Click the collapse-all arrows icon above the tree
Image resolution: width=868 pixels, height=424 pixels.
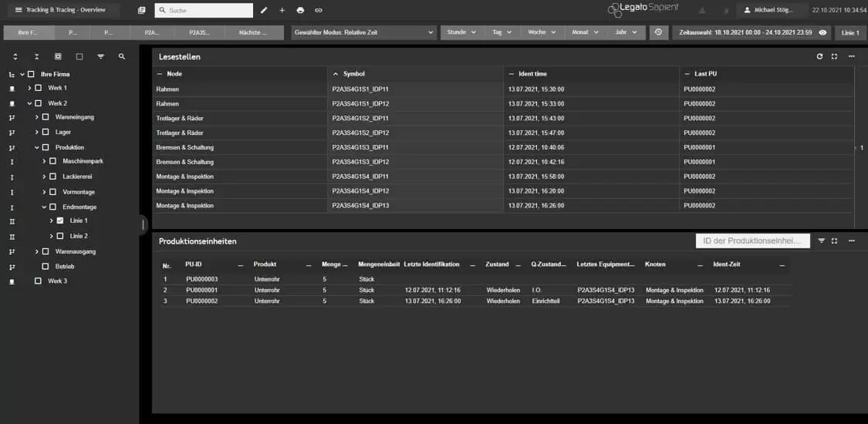click(x=36, y=56)
